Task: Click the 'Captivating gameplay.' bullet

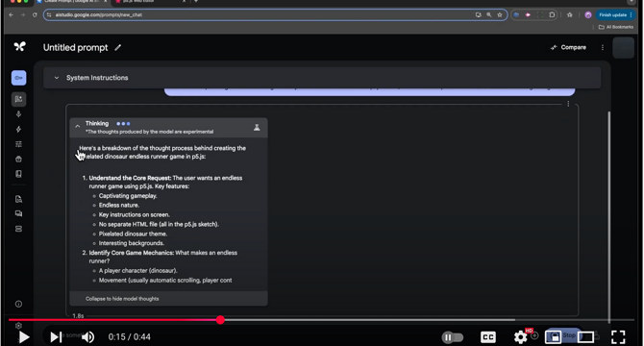Action: [128, 196]
